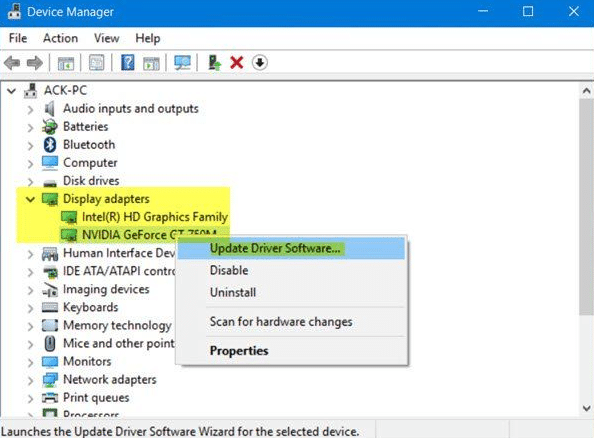Select the Print queues label
594x438 pixels.
pyautogui.click(x=96, y=398)
